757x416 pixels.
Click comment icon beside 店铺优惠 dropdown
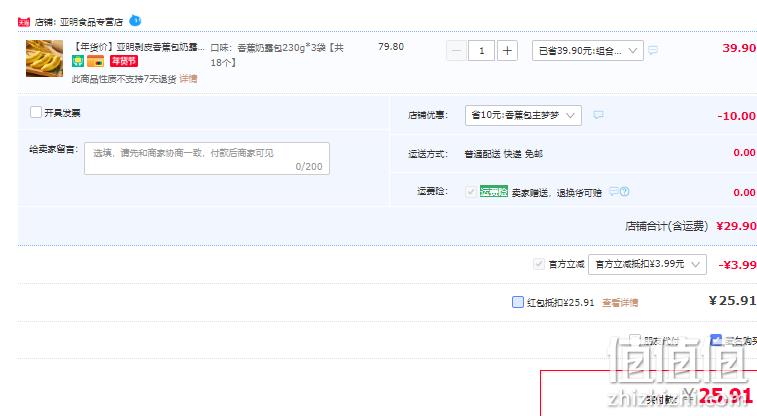click(598, 115)
